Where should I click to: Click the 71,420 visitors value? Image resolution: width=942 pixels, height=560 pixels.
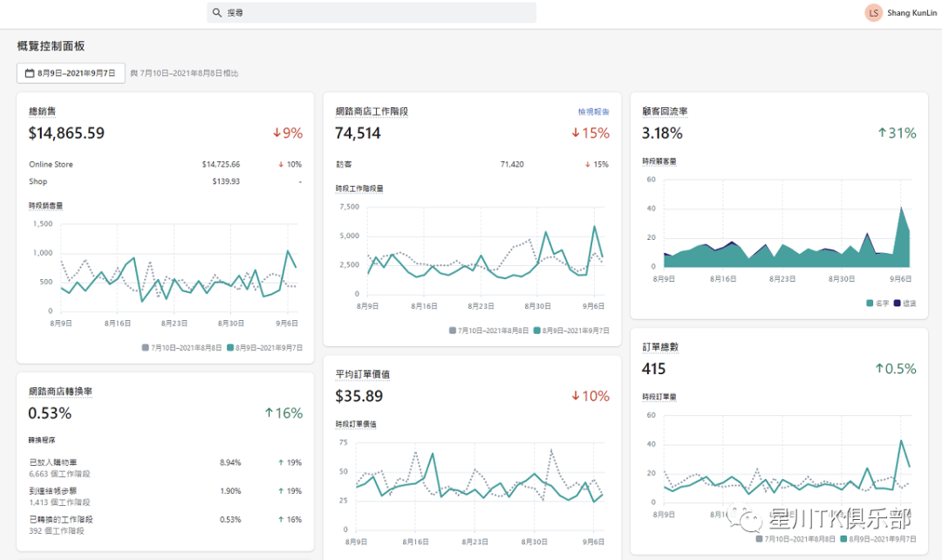click(x=512, y=164)
